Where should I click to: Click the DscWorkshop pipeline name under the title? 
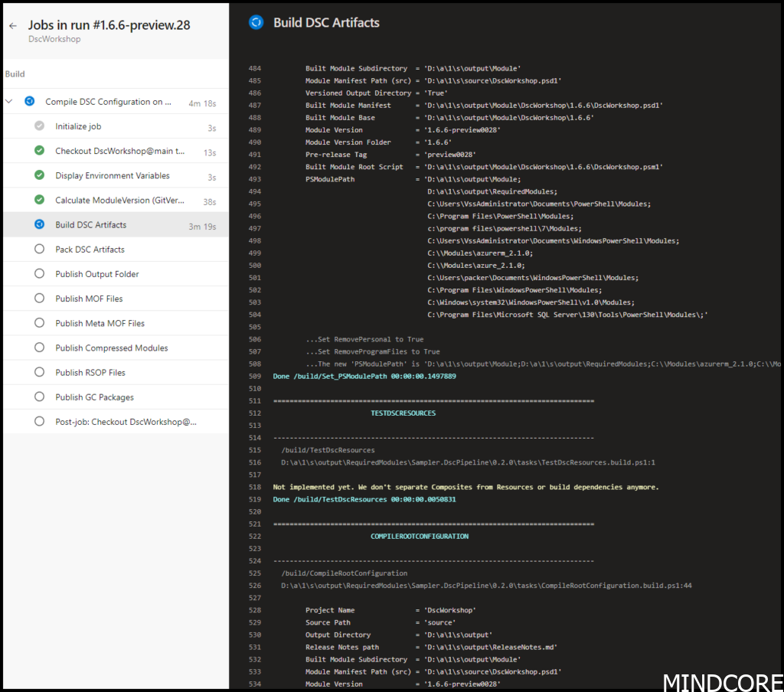tap(54, 39)
